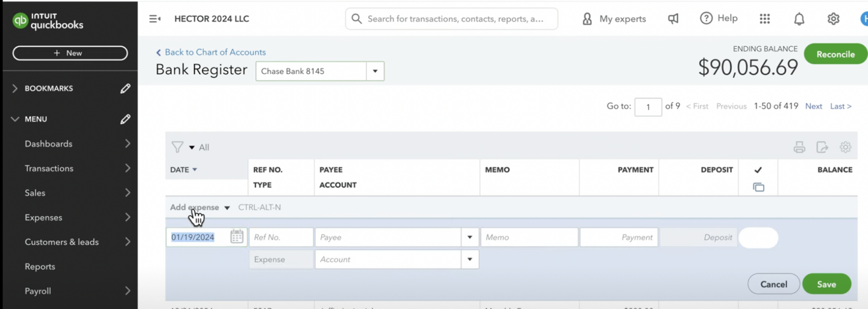
Task: Click the register filter funnel icon
Action: [x=177, y=148]
